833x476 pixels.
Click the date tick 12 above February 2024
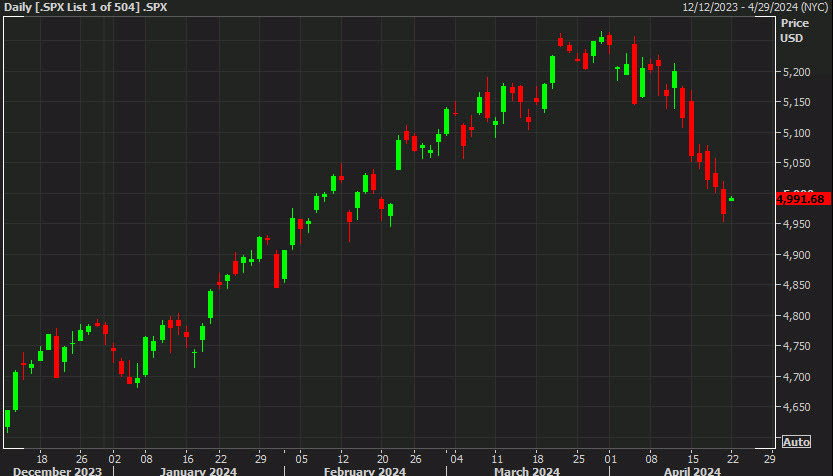click(x=343, y=459)
